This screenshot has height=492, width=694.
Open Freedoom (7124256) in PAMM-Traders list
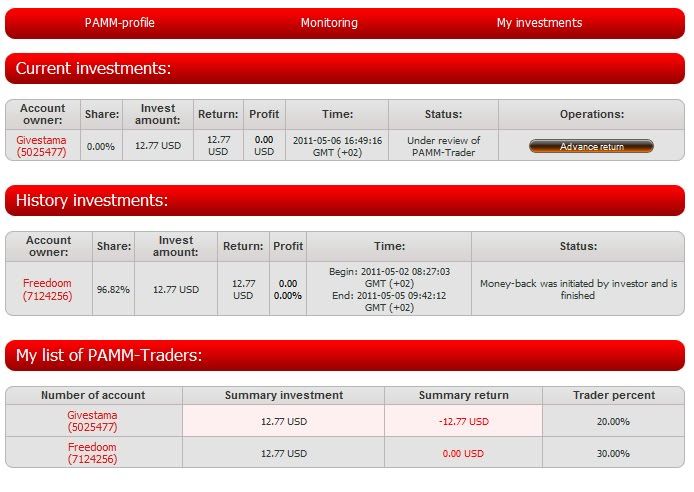point(93,453)
